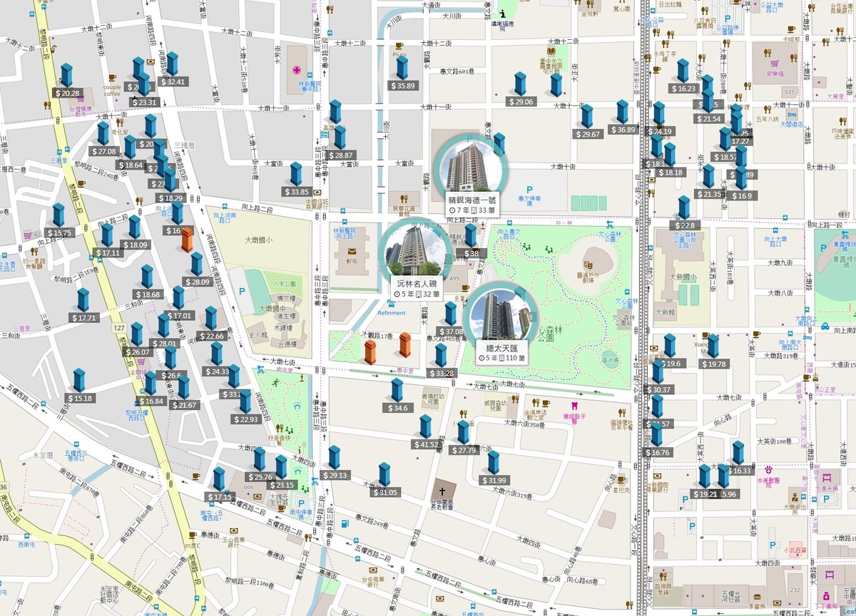856x616 pixels.
Task: Click the $16.23 building marker
Action: tap(683, 71)
